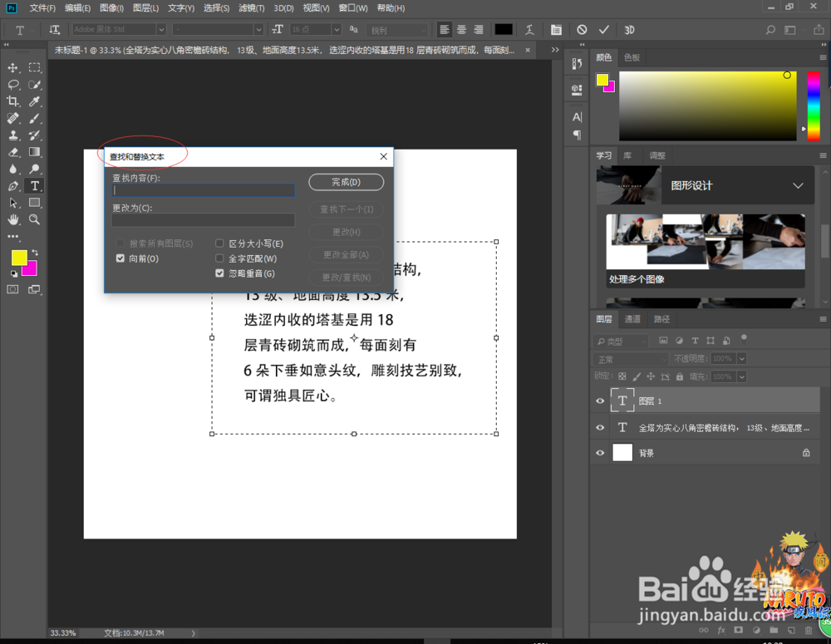
Task: Enable 全字匹配(W) option
Action: point(219,258)
